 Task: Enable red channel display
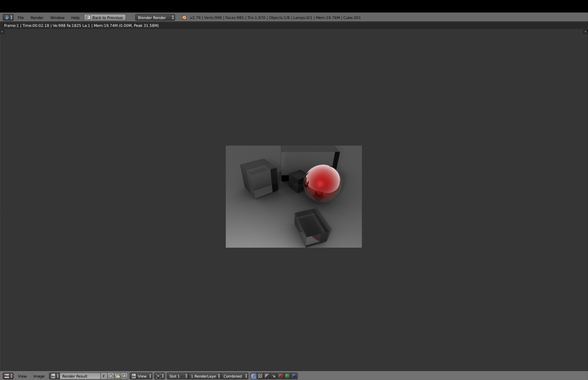[x=281, y=376]
